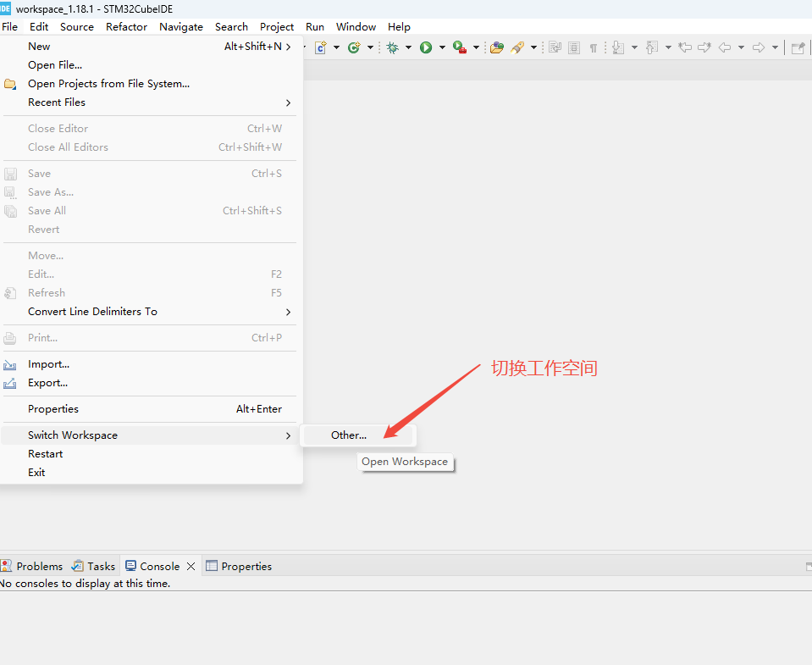
Task: Open dropdown next to New C source icon
Action: coord(337,47)
